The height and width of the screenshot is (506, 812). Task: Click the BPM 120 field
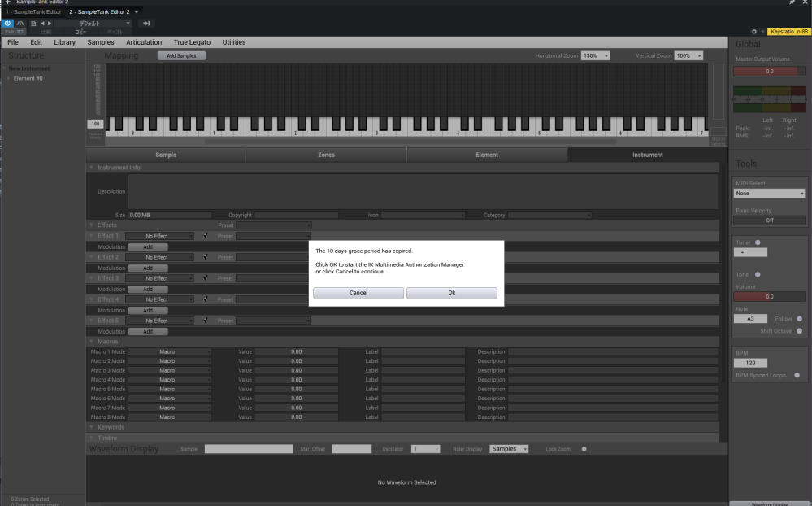tap(750, 364)
